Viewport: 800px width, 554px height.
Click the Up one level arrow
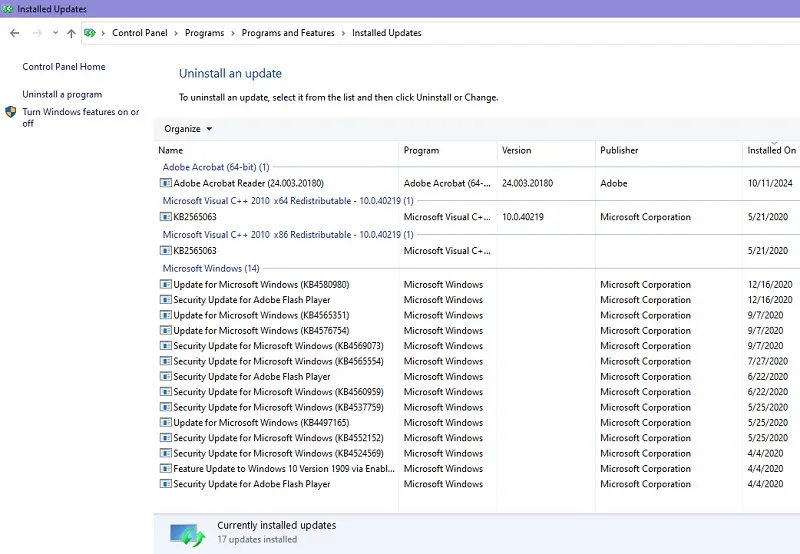coord(71,33)
